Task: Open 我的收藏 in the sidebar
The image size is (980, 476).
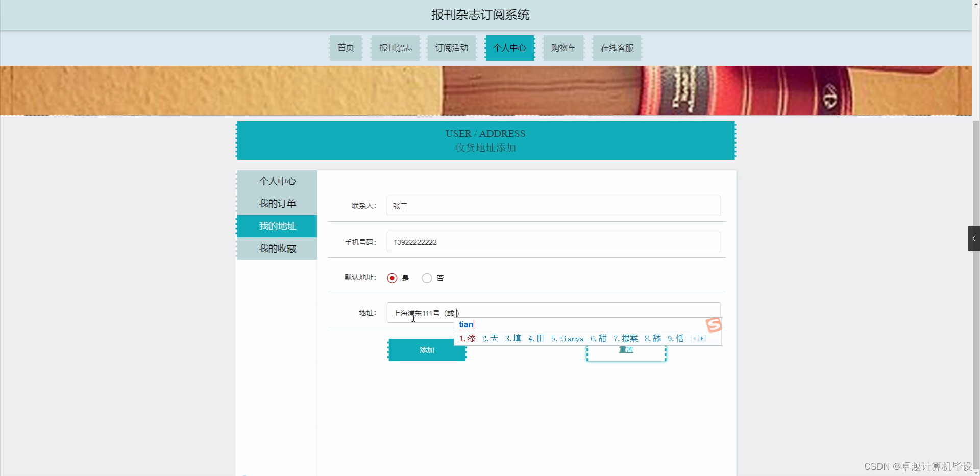Action: tap(277, 249)
